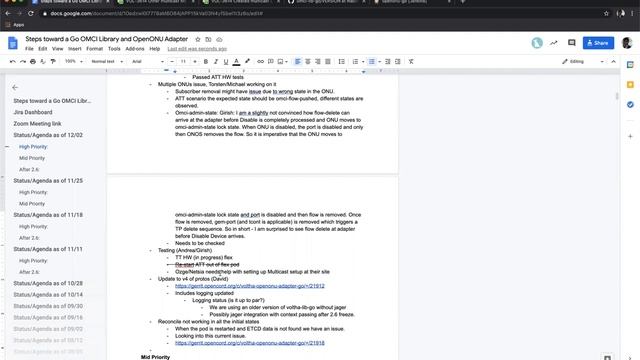This screenshot has height=360, width=640.
Task: Star the document
Action: coord(198,40)
